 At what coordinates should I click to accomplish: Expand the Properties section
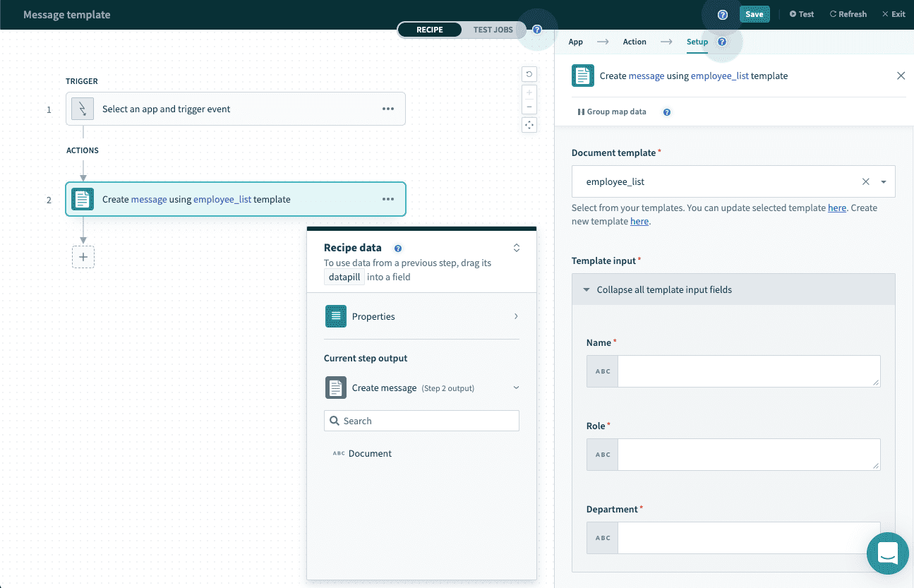click(421, 316)
